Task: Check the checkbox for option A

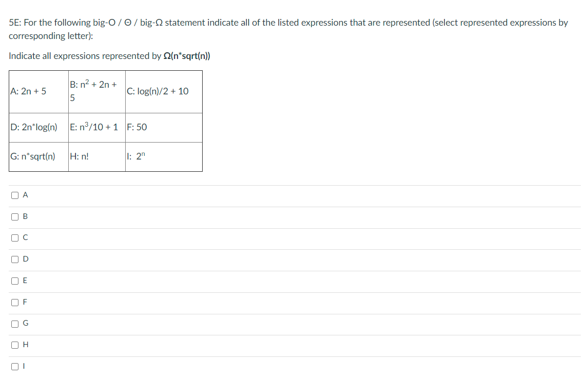Action: [14, 194]
